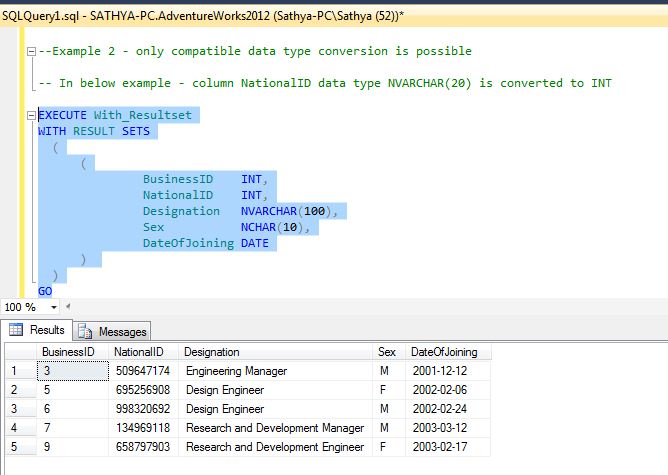Viewport: 668px width, 475px height.
Task: Click NationalID cell 658797903
Action: (144, 447)
